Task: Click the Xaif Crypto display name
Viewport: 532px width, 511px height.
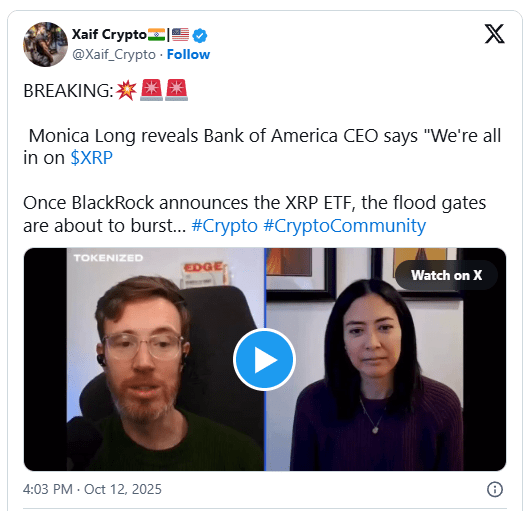Action: [x=109, y=35]
